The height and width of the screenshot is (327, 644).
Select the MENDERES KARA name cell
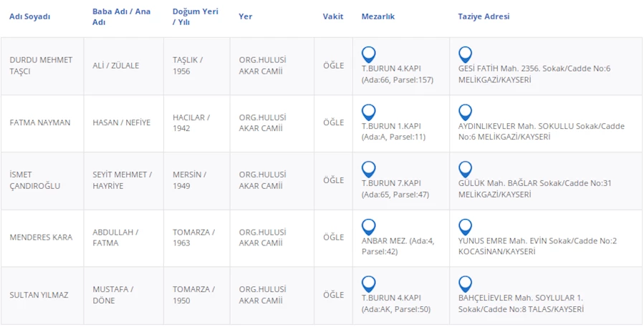[41, 238]
